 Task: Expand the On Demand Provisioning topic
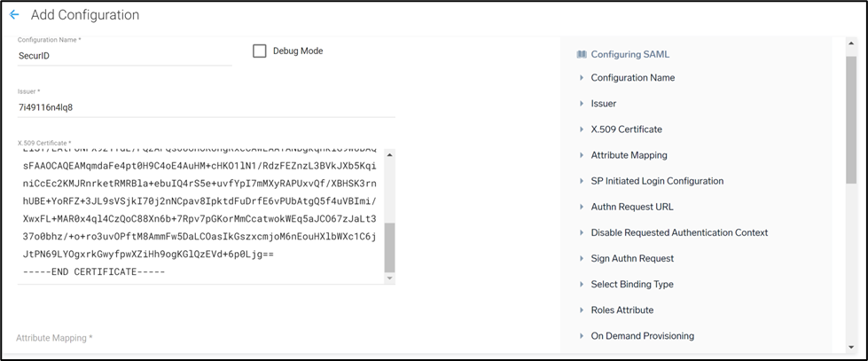tap(642, 336)
